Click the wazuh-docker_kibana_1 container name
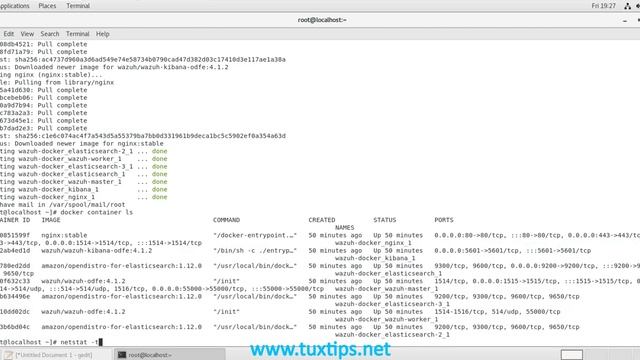This screenshot has width=640, height=360. [375, 258]
